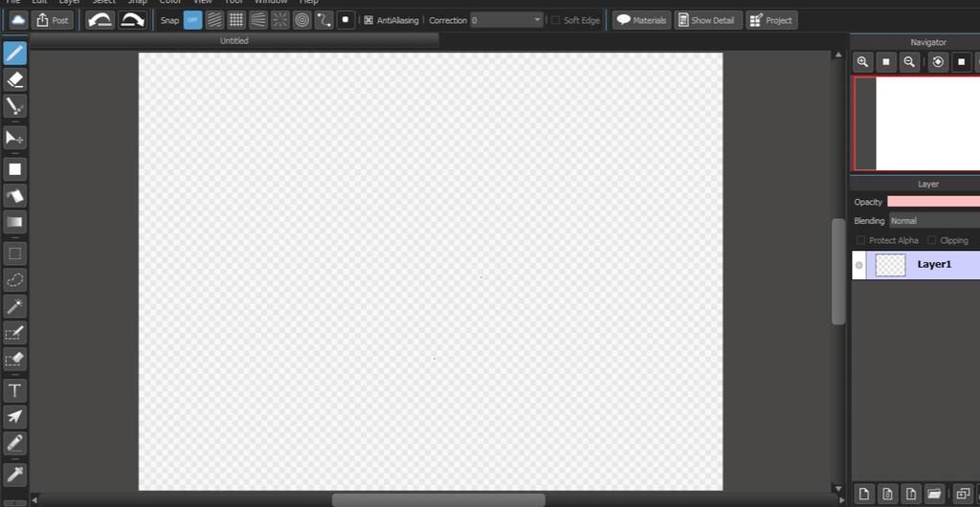This screenshot has width=980, height=507.
Task: Select the Gradient tool
Action: tap(15, 222)
